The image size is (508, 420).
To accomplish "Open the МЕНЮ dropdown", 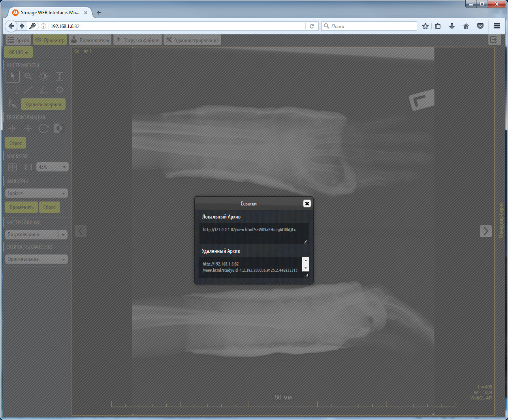I will pyautogui.click(x=19, y=52).
